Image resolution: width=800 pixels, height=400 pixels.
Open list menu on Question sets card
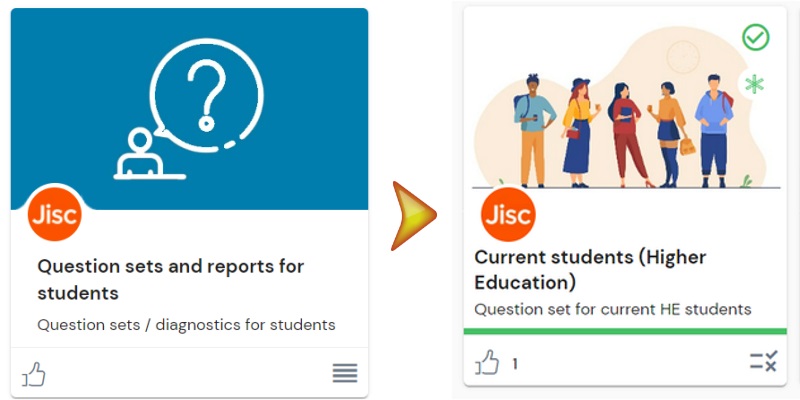[345, 374]
